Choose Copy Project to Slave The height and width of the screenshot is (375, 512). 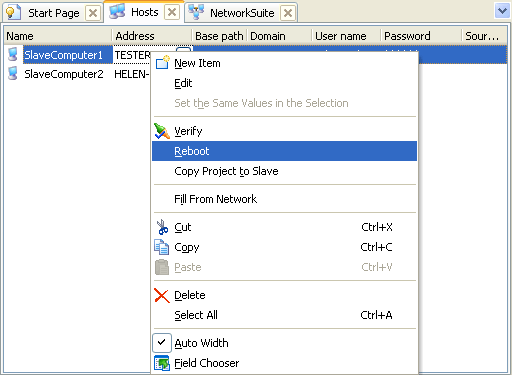coord(285,171)
